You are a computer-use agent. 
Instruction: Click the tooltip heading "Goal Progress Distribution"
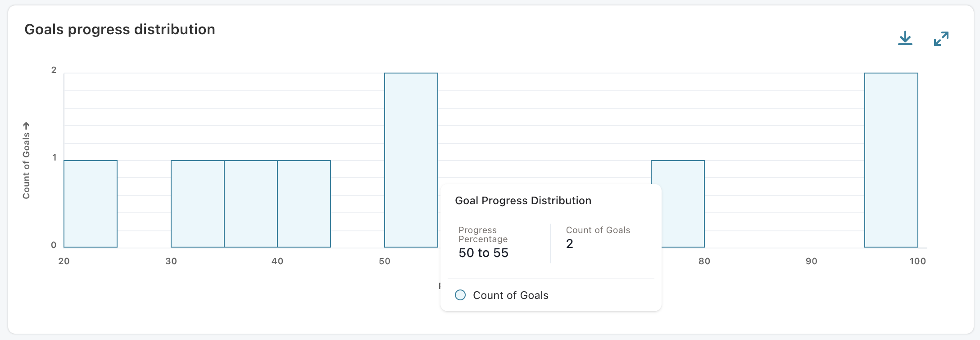click(x=523, y=201)
